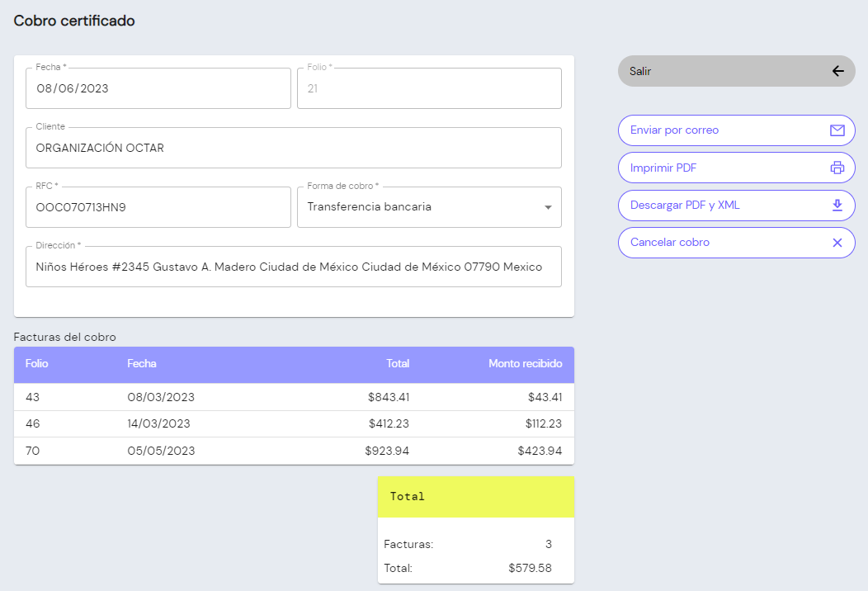This screenshot has width=868, height=591.
Task: Click the envelope icon for sending email
Action: [x=837, y=130]
